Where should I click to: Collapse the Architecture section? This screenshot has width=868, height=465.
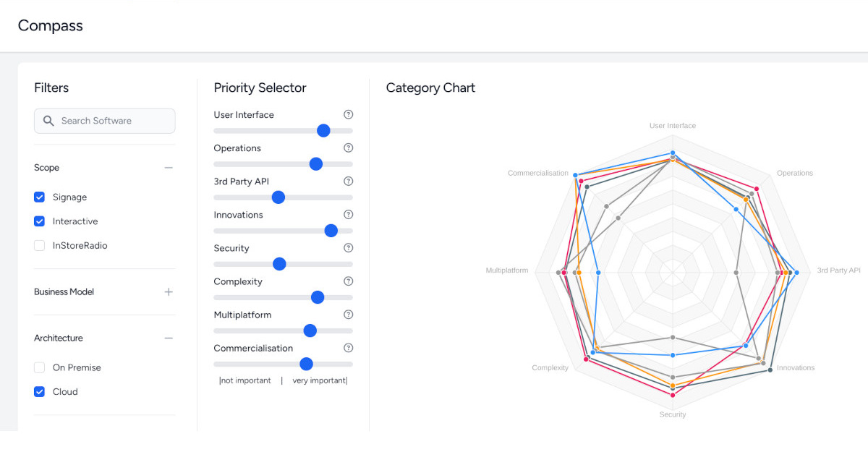[x=168, y=338]
